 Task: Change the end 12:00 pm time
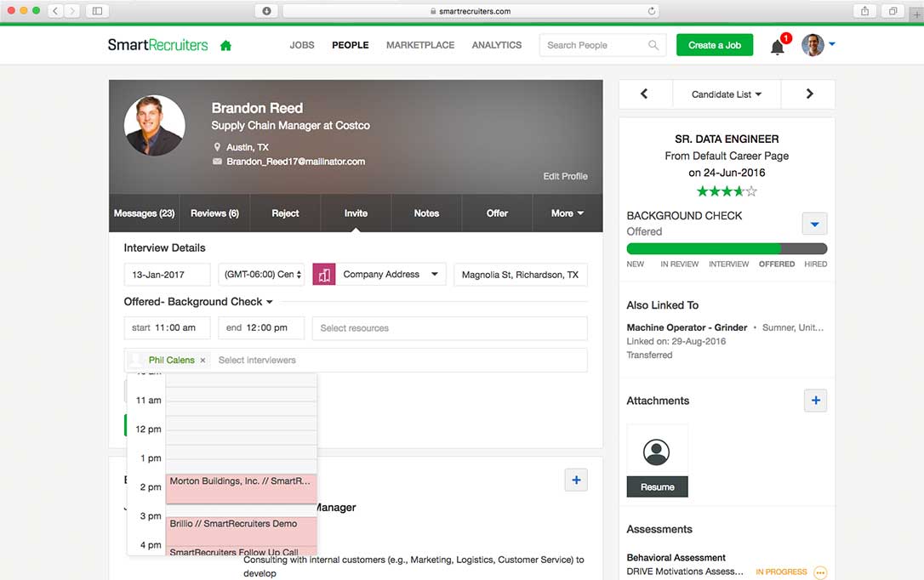coord(261,328)
